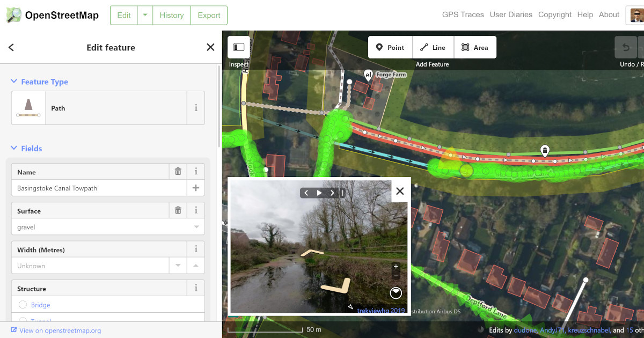This screenshot has width=644, height=338.
Task: Open the Edit dropdown caret
Action: click(144, 15)
